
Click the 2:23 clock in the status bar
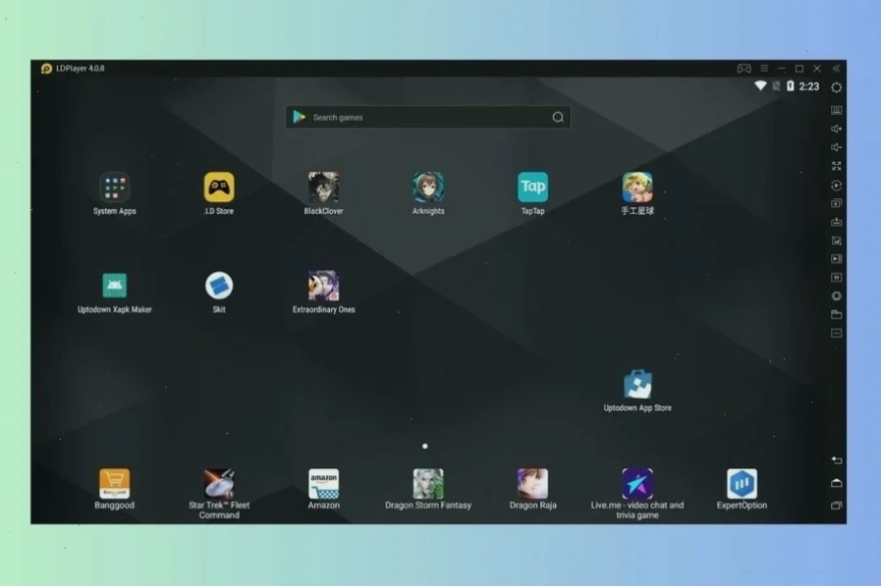pos(809,86)
